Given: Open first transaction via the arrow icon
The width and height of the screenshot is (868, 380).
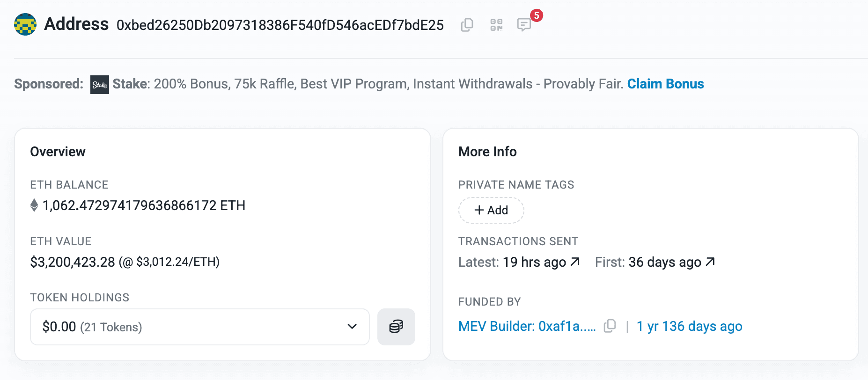Looking at the screenshot, I should click(x=710, y=262).
